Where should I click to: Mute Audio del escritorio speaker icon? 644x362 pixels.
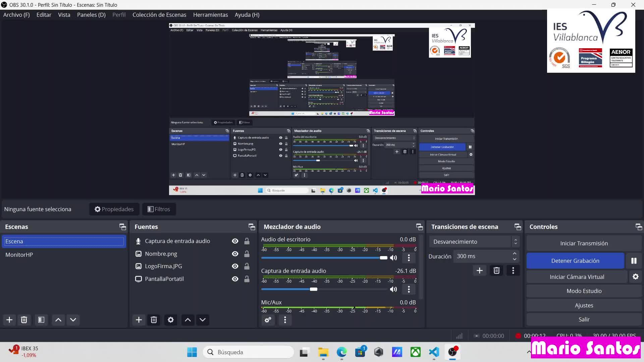click(x=393, y=258)
